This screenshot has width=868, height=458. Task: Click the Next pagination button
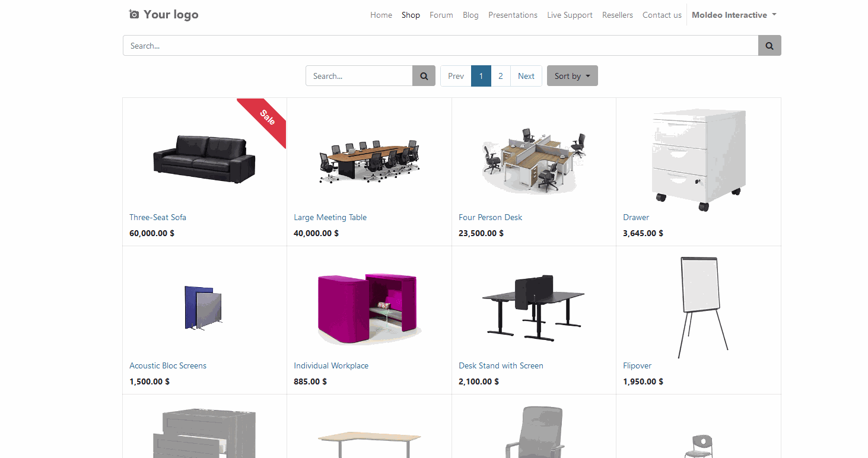526,76
